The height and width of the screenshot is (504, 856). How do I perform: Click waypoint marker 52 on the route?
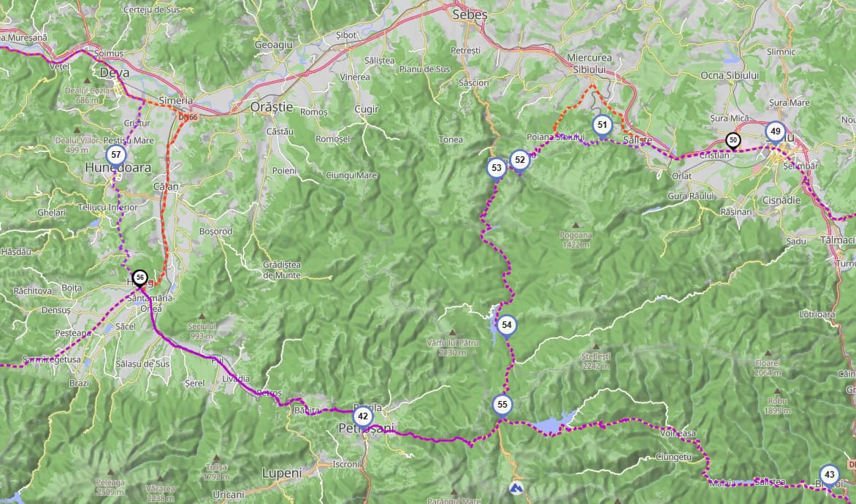[520, 161]
